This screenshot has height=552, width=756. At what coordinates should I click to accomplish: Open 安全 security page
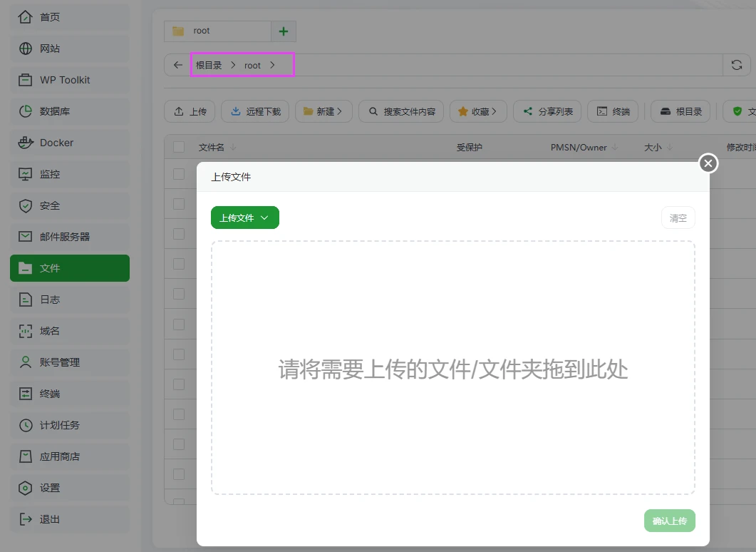click(69, 205)
